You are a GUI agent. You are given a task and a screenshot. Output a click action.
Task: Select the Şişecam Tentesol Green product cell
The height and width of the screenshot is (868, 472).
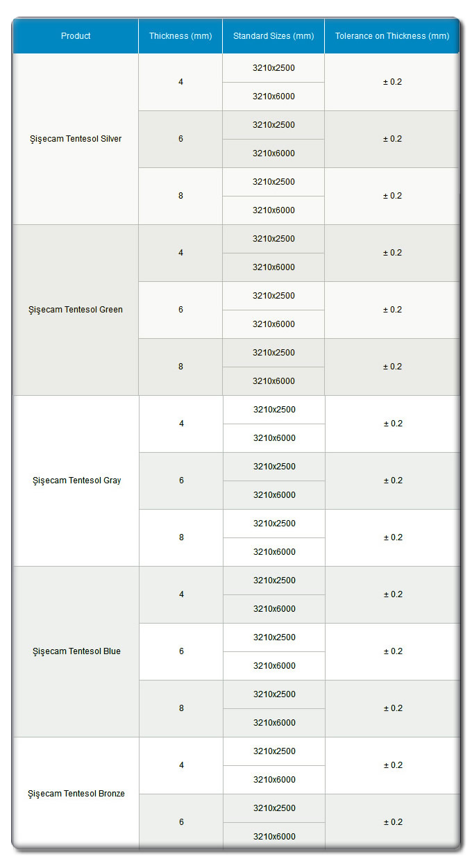pos(76,310)
